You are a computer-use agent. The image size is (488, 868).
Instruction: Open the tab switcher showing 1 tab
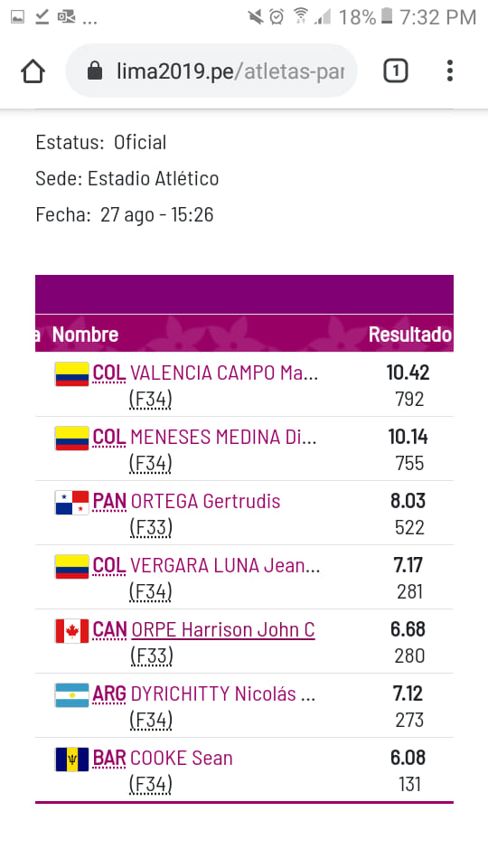click(396, 71)
